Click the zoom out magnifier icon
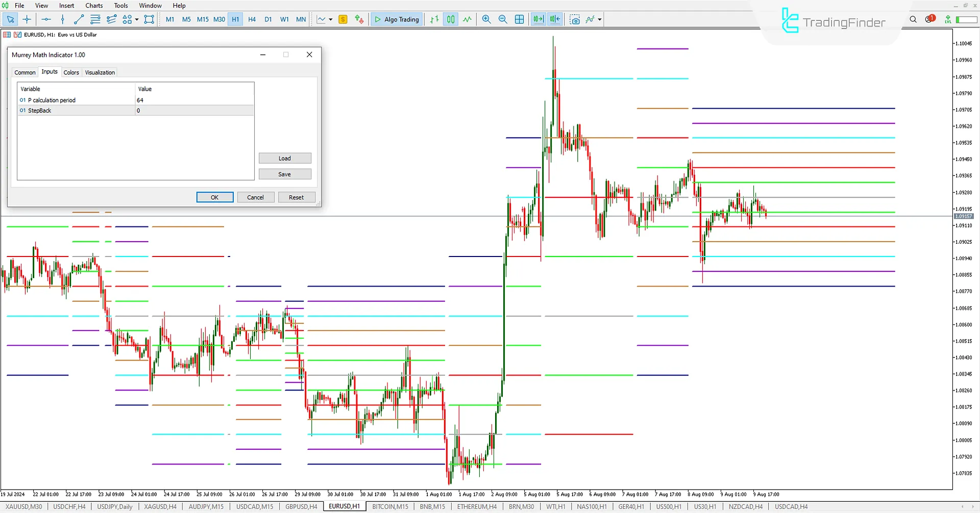The height and width of the screenshot is (513, 980). pos(503,19)
